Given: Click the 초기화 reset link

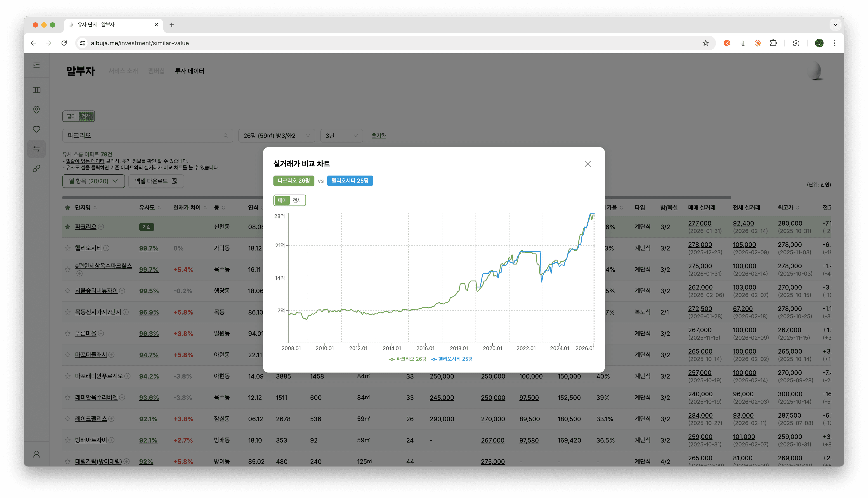Looking at the screenshot, I should coord(379,136).
